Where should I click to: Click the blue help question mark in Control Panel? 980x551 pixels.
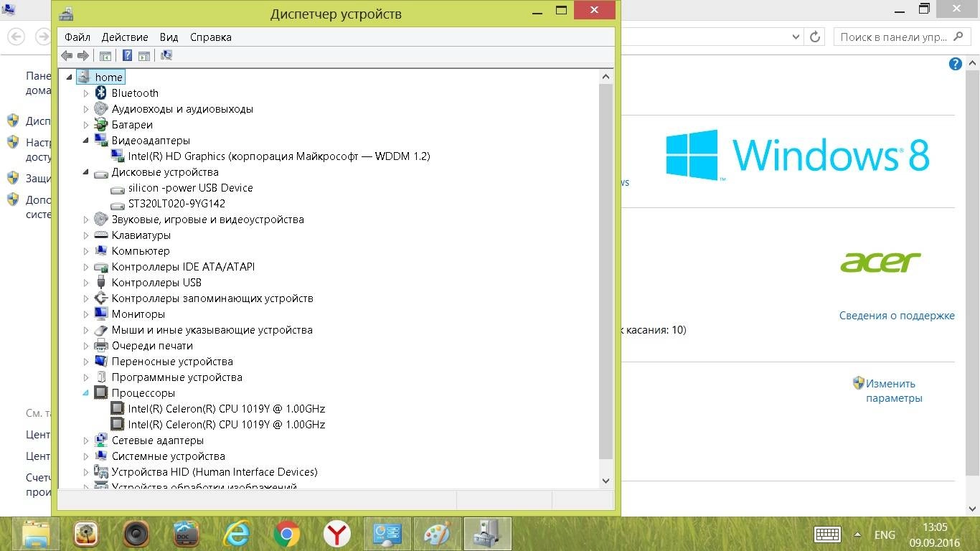point(956,65)
